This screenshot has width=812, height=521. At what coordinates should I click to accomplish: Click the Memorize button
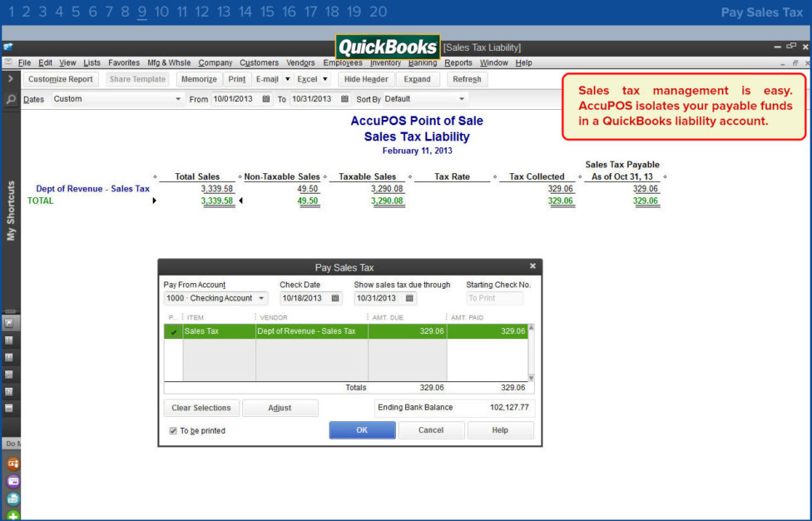coord(199,79)
